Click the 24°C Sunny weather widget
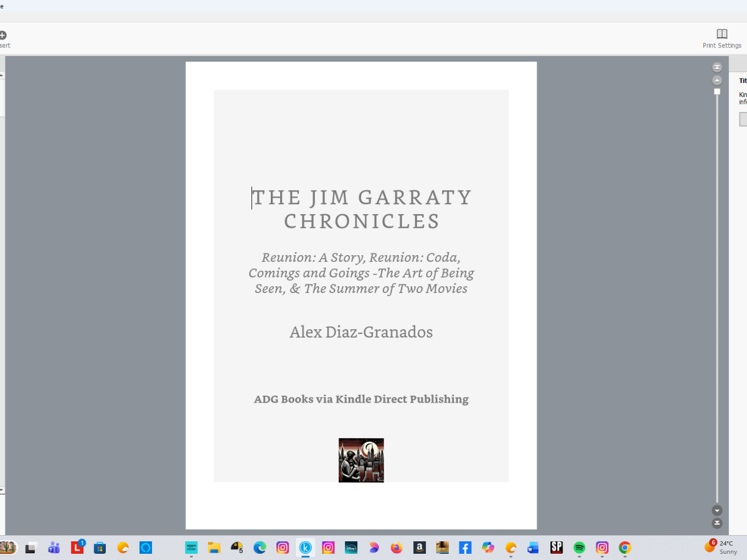The height and width of the screenshot is (560, 747). point(719,548)
